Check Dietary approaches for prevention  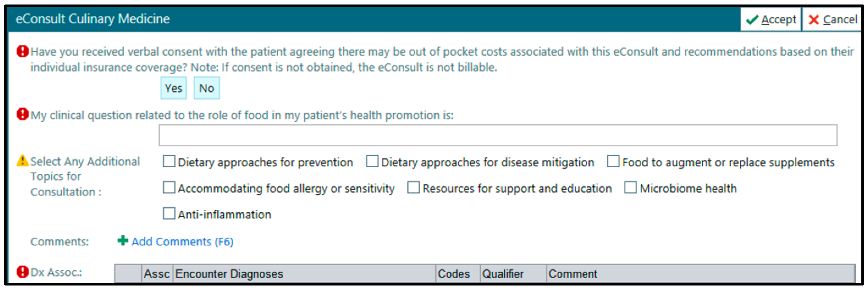pyautogui.click(x=169, y=162)
